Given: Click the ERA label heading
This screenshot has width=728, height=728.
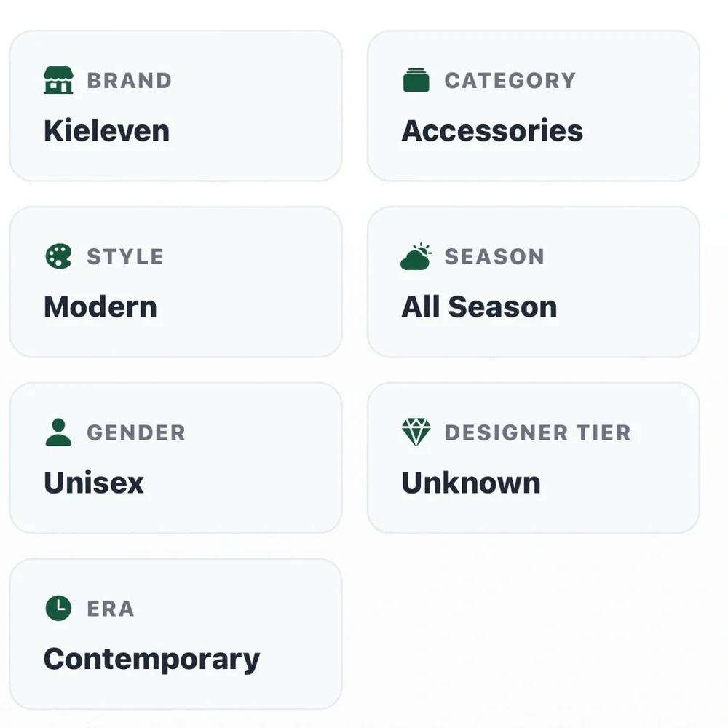Looking at the screenshot, I should tap(111, 609).
